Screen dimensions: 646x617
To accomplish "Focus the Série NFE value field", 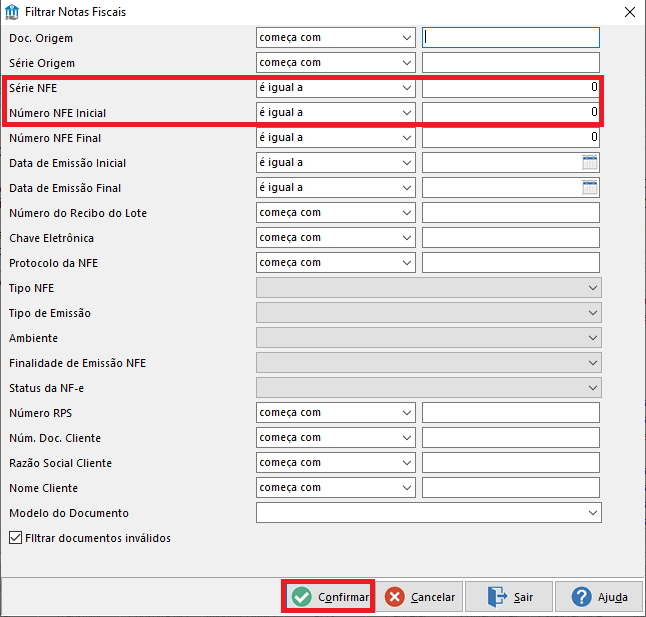I will [510, 88].
